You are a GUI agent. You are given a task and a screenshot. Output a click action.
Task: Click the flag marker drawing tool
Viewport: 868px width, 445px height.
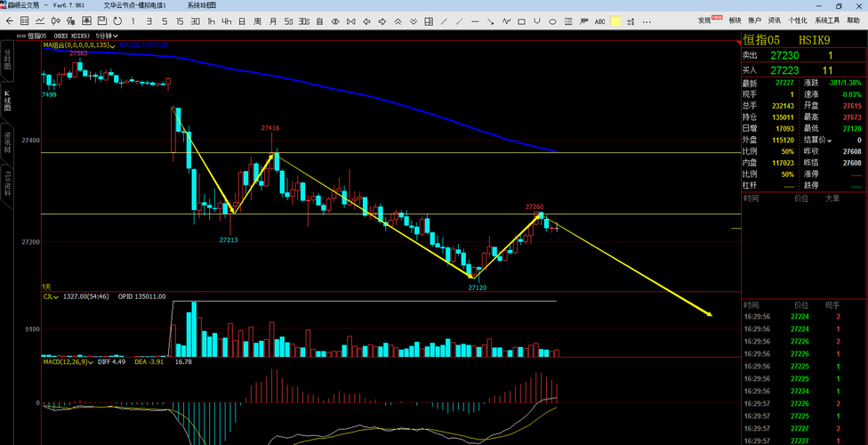584,20
